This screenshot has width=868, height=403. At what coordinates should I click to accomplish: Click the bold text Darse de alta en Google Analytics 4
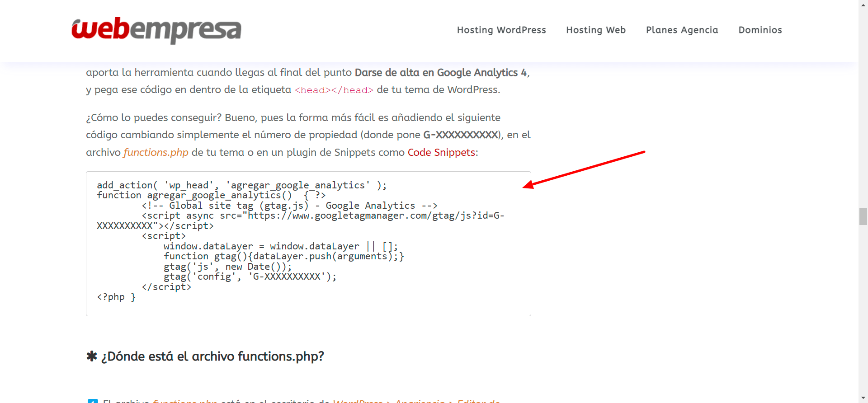coord(441,72)
